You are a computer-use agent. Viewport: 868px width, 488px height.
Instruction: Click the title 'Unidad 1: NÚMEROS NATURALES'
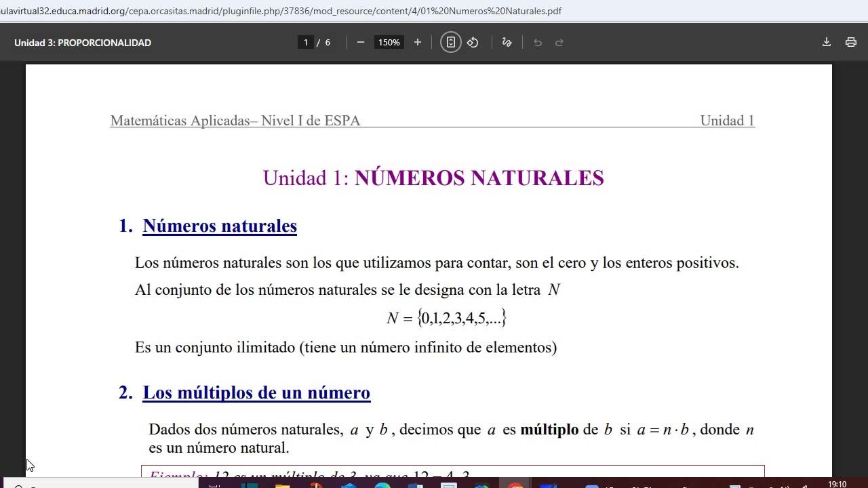coord(433,178)
